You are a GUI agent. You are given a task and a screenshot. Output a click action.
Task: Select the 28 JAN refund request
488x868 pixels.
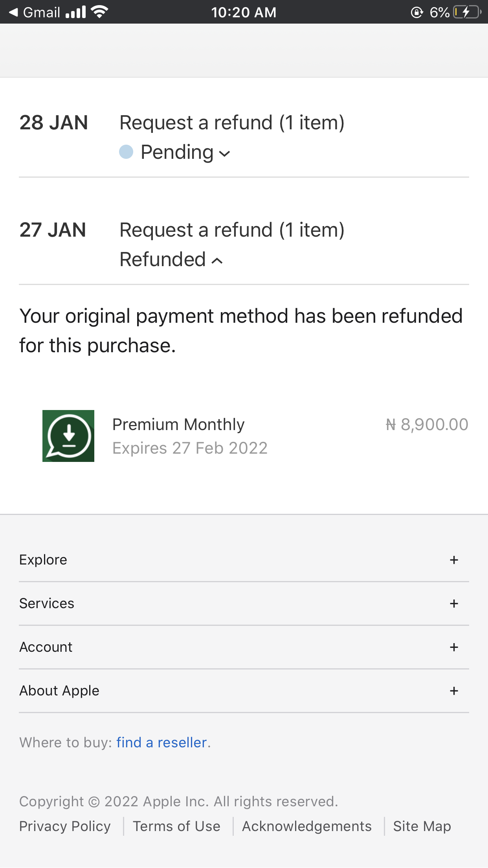click(x=232, y=123)
